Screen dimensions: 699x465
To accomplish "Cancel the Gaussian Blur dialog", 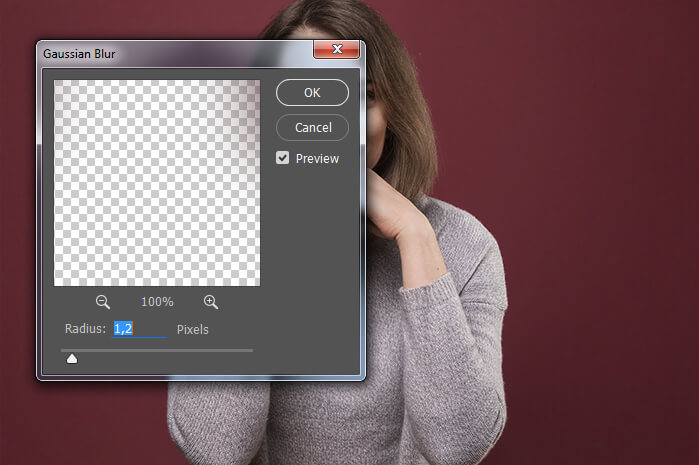I will tap(312, 128).
